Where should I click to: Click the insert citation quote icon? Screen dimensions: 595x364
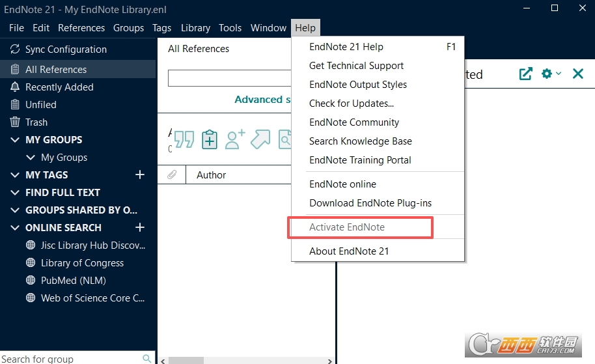pos(184,139)
